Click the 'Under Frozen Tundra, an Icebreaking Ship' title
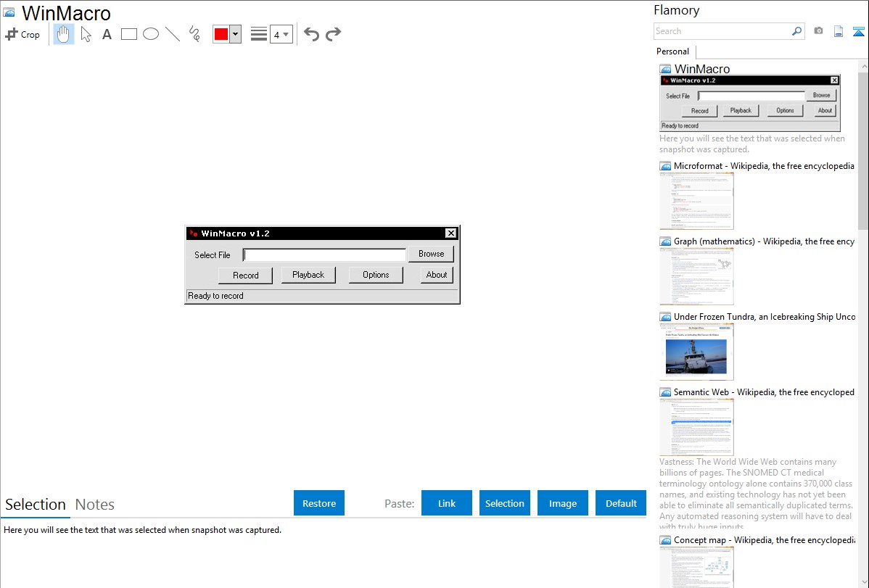The width and height of the screenshot is (869, 588). [765, 317]
